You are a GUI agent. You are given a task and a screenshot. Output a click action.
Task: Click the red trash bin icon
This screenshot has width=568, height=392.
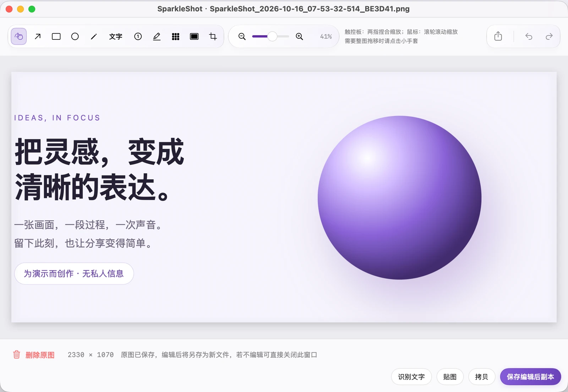click(x=17, y=354)
